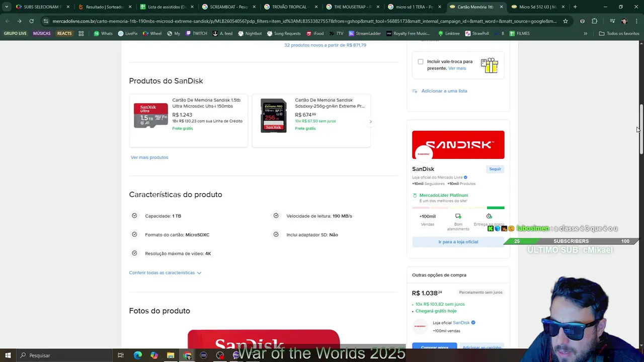Screen dimensions: 644x362
Task: Open the Copilot taskbar icon
Action: (x=154, y=355)
